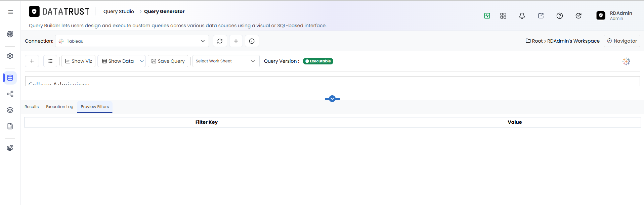Click the Save Query button

(x=168, y=61)
